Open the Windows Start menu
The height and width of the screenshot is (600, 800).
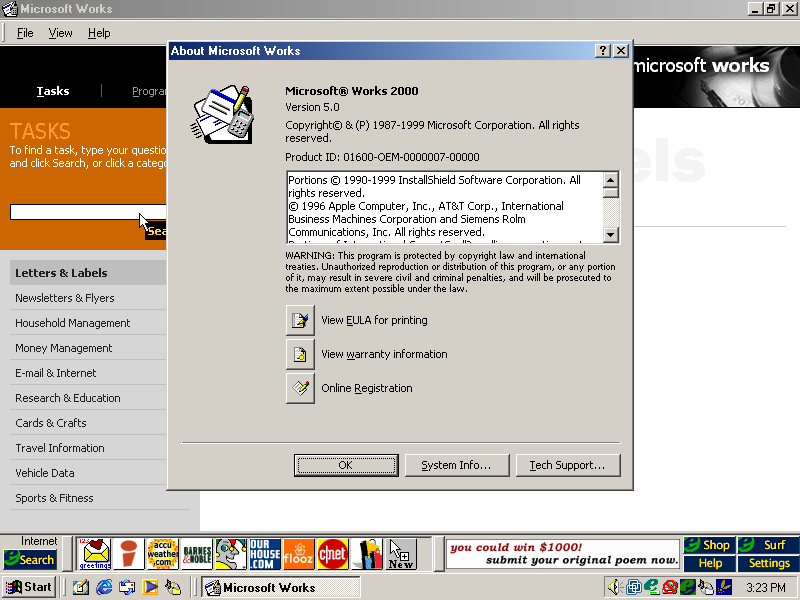[29, 587]
